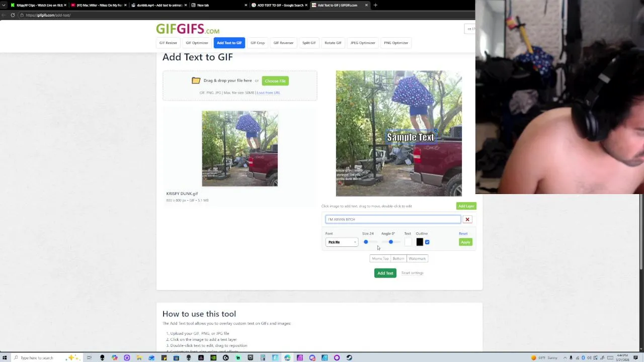Click the text layer input field
This screenshot has height=362, width=644.
pos(393,219)
